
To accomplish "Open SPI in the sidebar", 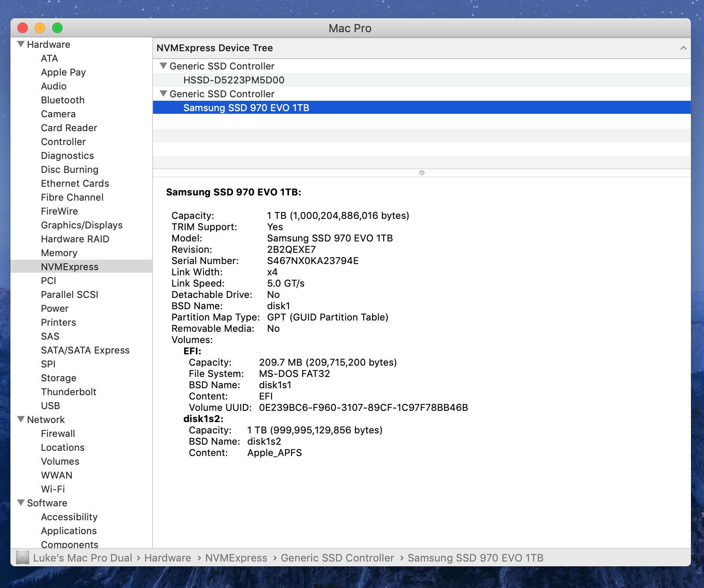I will tap(48, 364).
